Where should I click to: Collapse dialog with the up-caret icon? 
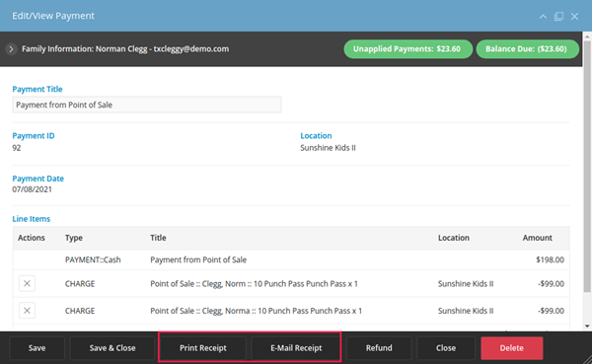[x=543, y=16]
